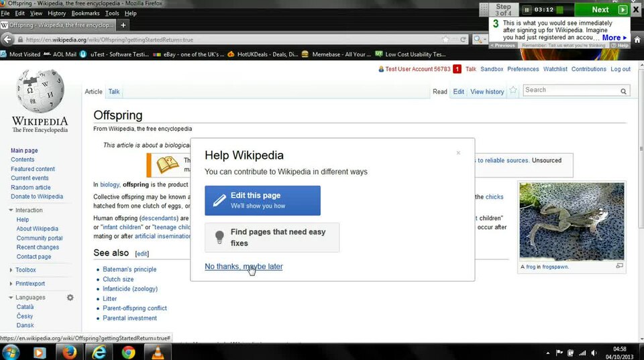Add article to watchlist with star icon
Image resolution: width=644 pixels, height=360 pixels.
pyautogui.click(x=513, y=91)
